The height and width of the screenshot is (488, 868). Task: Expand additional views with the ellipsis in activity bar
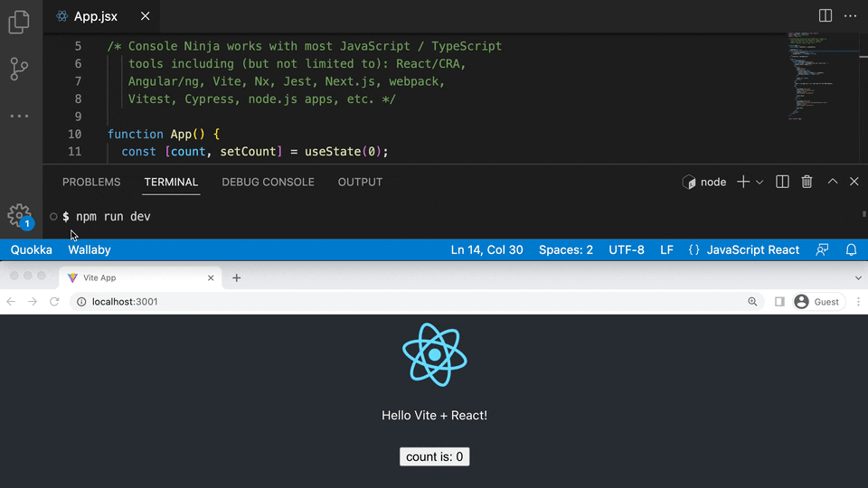point(19,116)
